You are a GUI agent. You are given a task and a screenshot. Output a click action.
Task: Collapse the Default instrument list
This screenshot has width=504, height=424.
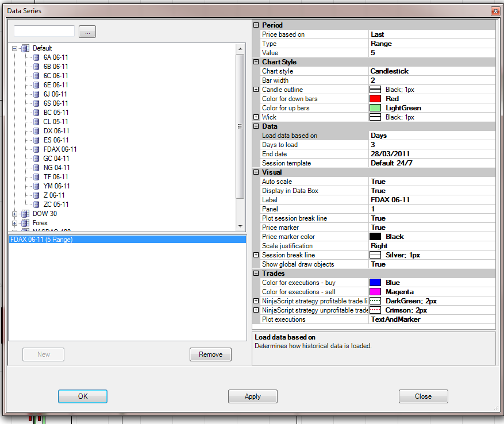(x=15, y=48)
